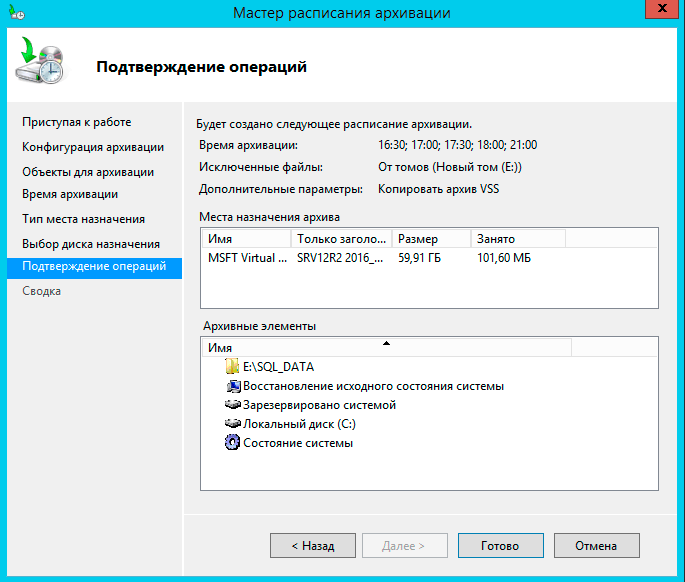Screen dimensions: 685x582
Task: Select the E:\SQL_DATA item text
Action: tap(278, 367)
